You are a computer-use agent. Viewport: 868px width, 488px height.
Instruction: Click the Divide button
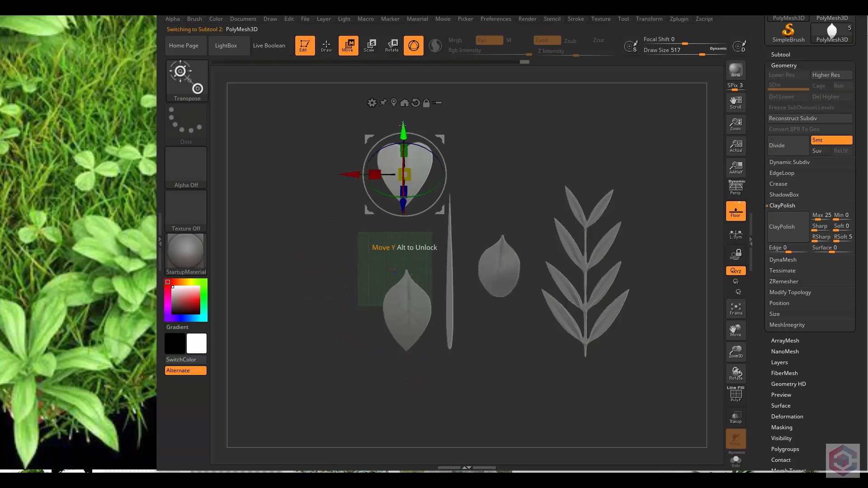tap(788, 145)
